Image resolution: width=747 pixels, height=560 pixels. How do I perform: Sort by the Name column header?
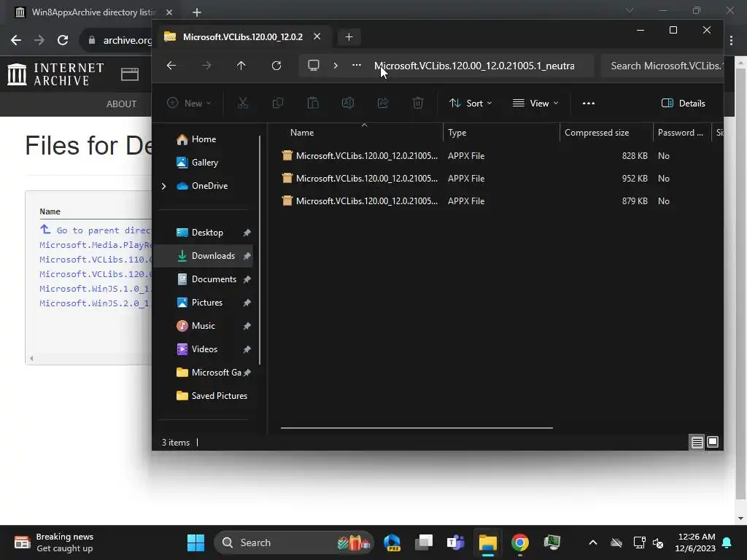[302, 133]
